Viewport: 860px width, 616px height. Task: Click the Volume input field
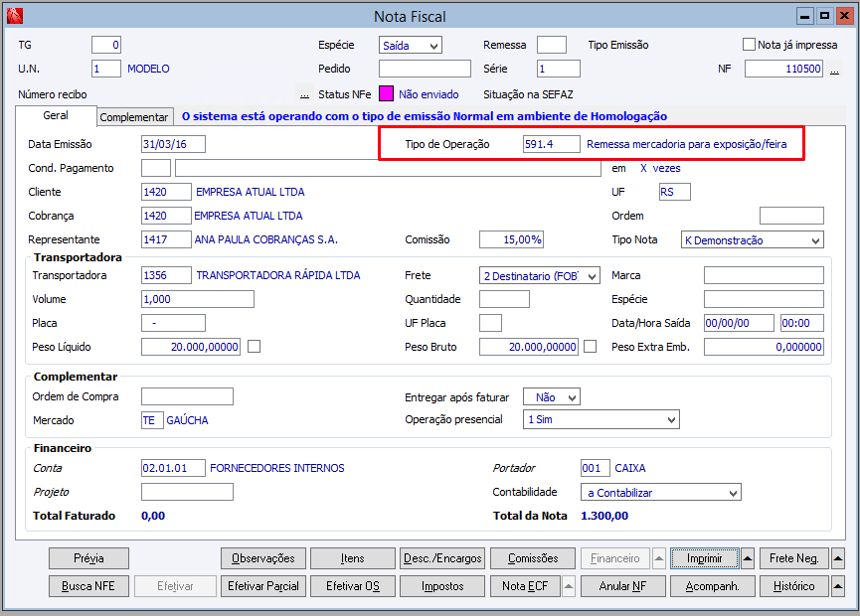click(x=198, y=299)
